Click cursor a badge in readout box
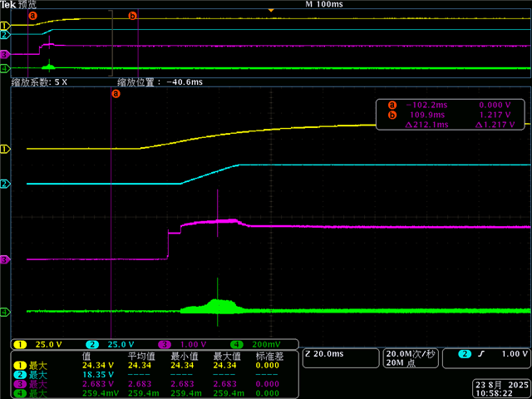Image resolution: width=532 pixels, height=399 pixels. [392, 106]
